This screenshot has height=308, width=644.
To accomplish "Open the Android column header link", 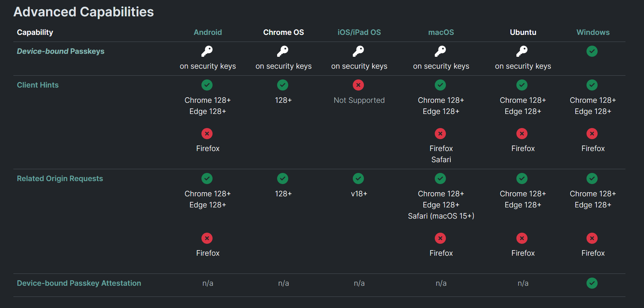I will [208, 32].
